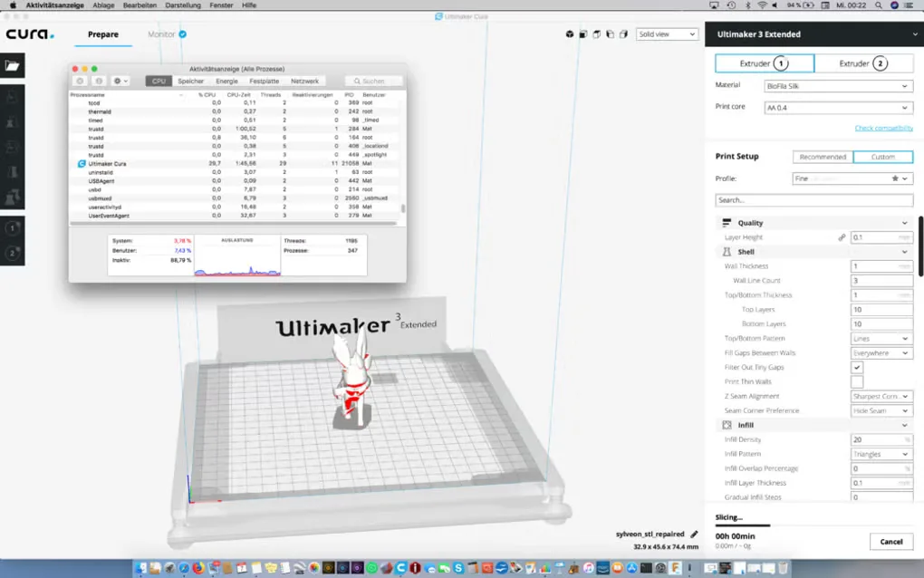Screen dimensions: 924x578
Task: Open the Fenster menu in the menu bar
Action: (x=222, y=5)
